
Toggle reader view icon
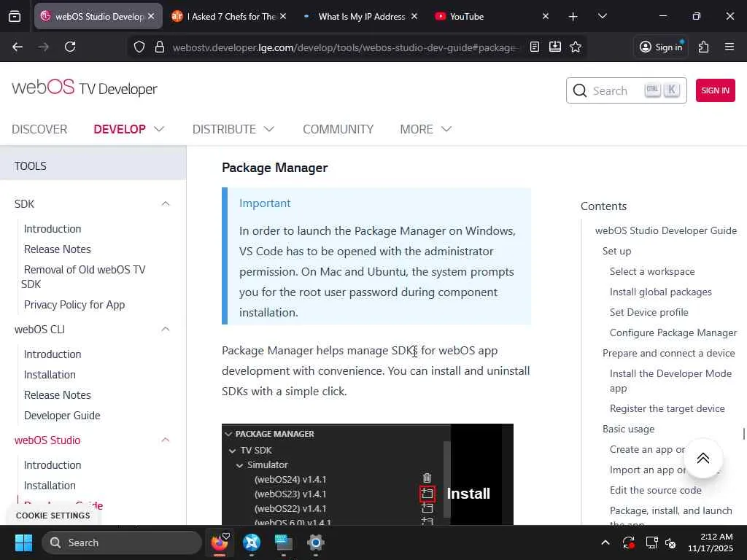coord(535,47)
